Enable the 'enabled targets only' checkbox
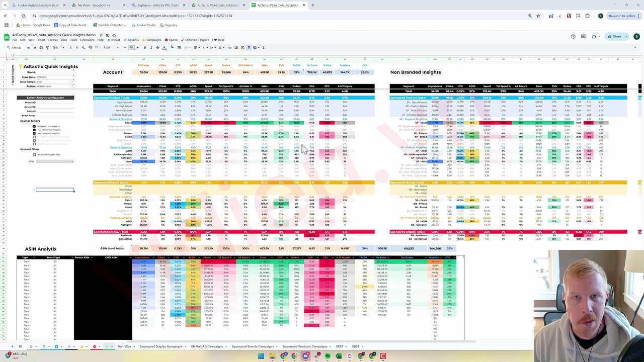The image size is (644, 362). 34,154
